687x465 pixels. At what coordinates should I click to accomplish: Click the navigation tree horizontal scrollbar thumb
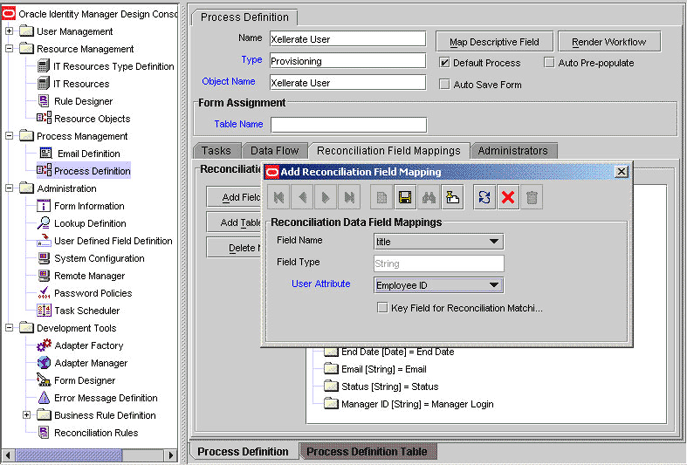(69, 455)
